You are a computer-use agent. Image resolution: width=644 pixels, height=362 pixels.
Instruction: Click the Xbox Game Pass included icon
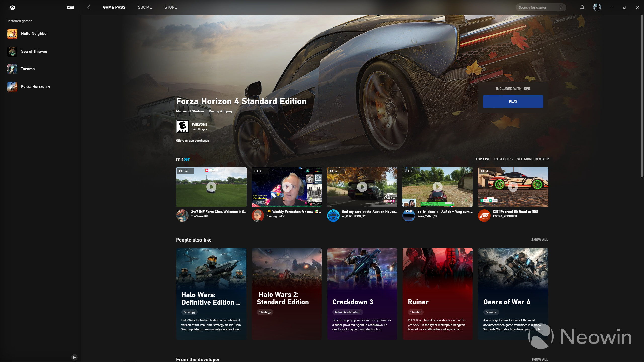coord(527,88)
